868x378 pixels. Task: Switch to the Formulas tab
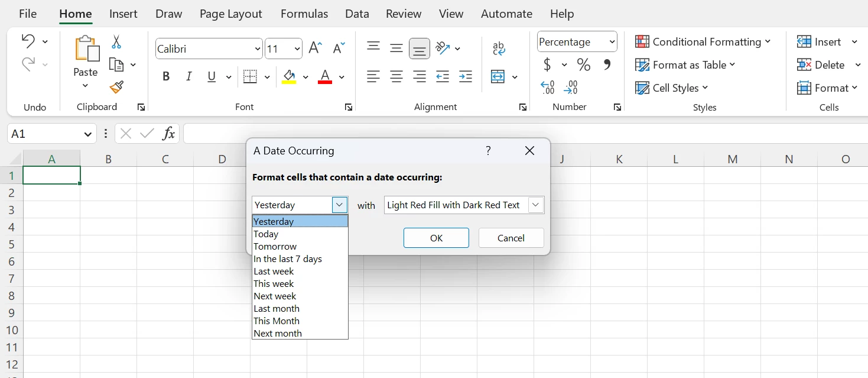click(304, 14)
